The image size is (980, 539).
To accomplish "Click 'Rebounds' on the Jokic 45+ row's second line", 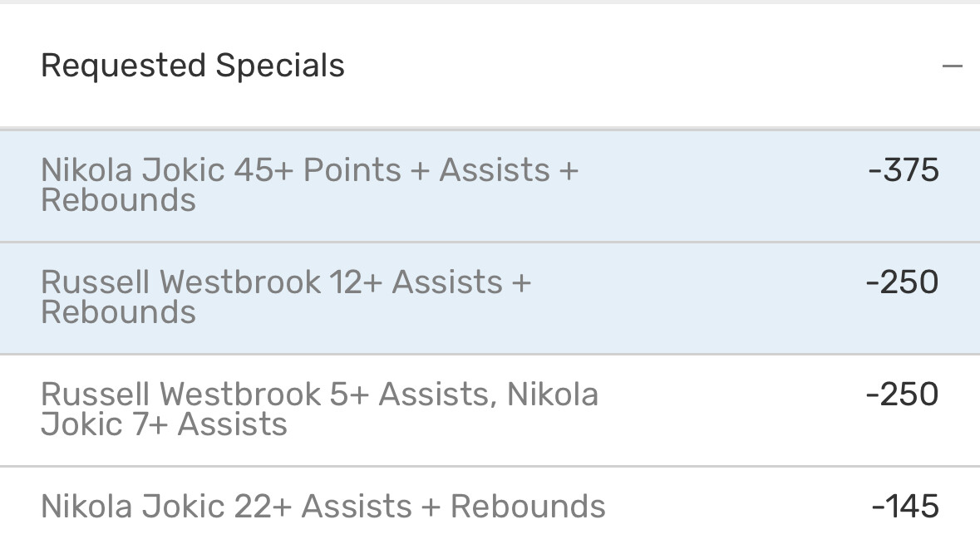I will [x=118, y=200].
